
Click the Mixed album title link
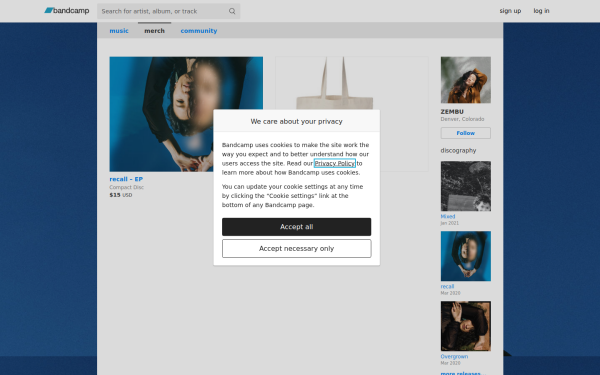coord(448,217)
